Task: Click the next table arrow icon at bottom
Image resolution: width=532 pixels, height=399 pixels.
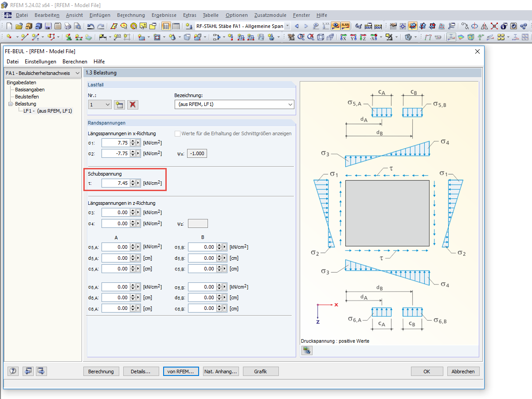Action: click(42, 371)
